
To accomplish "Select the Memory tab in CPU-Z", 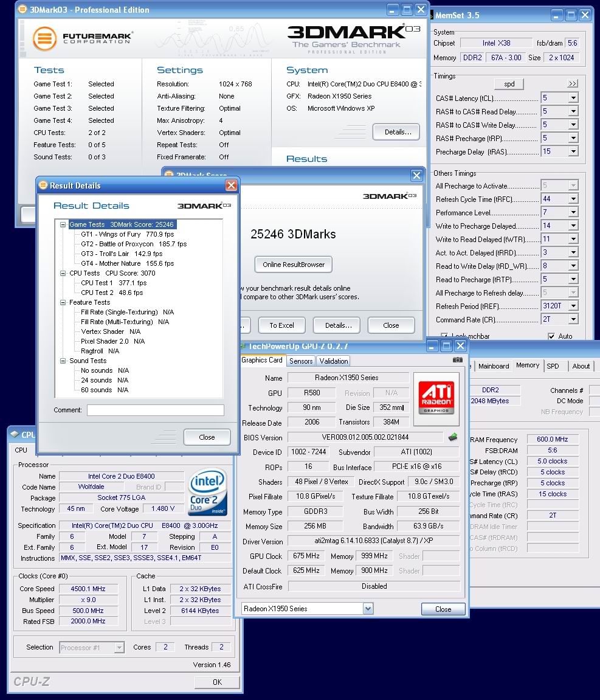I will [528, 365].
